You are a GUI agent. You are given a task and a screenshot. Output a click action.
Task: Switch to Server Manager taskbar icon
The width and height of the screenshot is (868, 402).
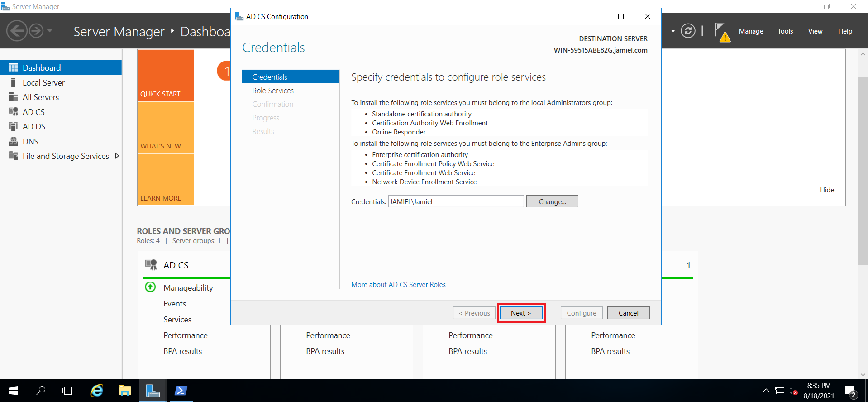click(153, 391)
